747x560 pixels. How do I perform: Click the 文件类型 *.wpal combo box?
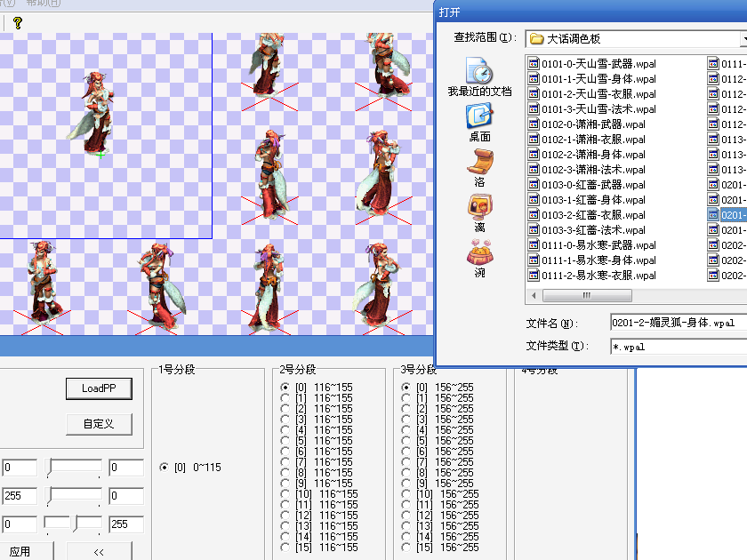click(679, 347)
